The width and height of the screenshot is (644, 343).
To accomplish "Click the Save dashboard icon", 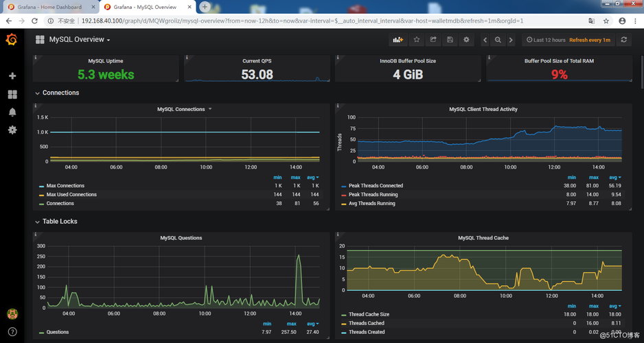I will (450, 40).
